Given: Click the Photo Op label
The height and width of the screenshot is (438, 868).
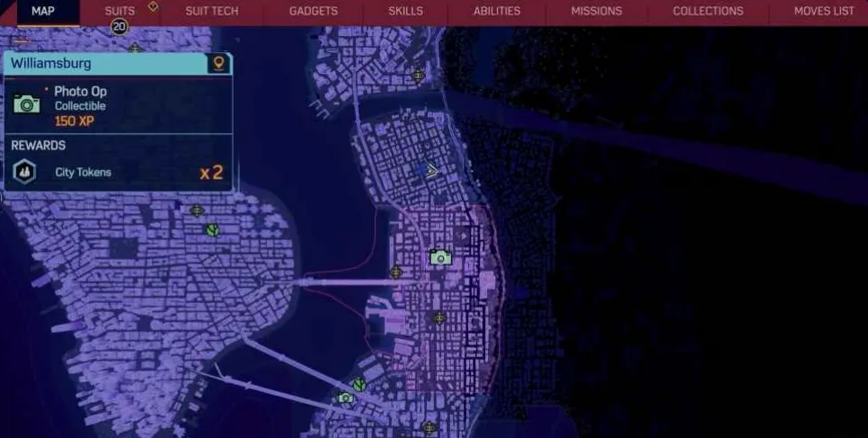Looking at the screenshot, I should (81, 92).
